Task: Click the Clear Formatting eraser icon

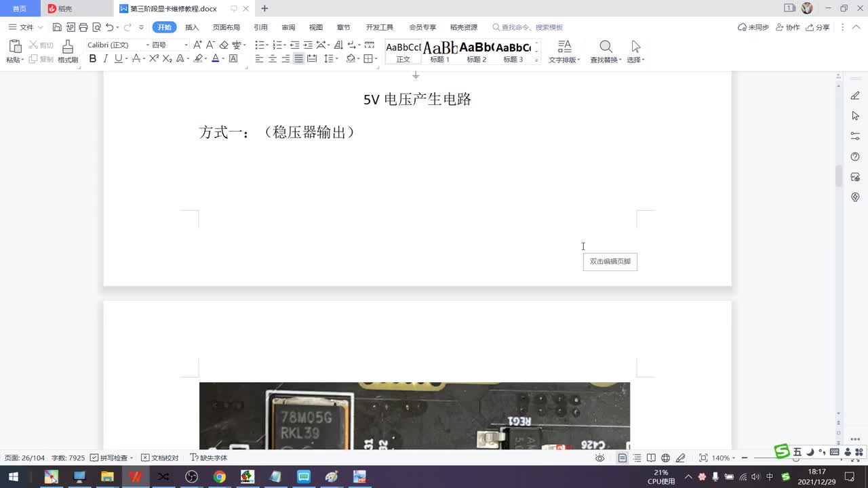Action: point(224,45)
